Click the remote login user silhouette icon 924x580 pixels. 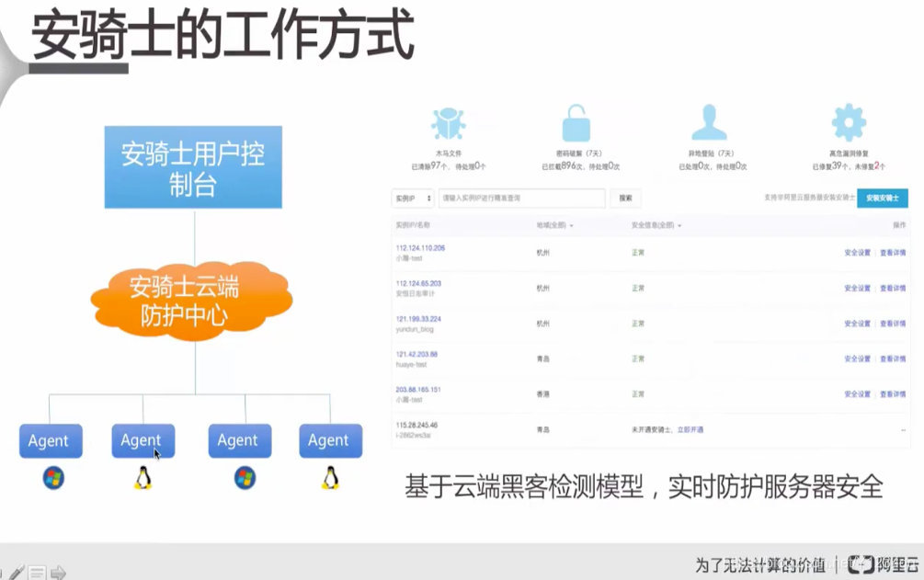709,122
